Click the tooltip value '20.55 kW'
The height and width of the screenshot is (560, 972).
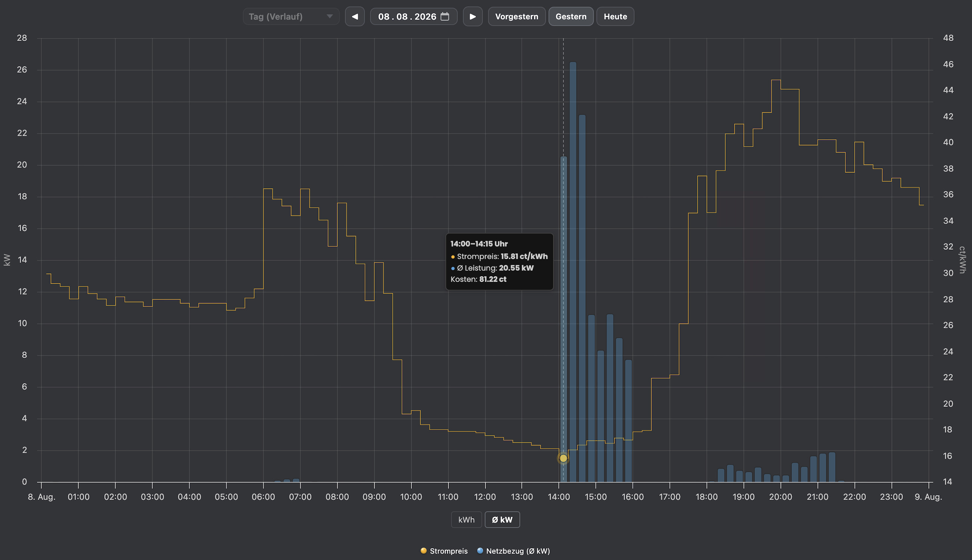(516, 268)
